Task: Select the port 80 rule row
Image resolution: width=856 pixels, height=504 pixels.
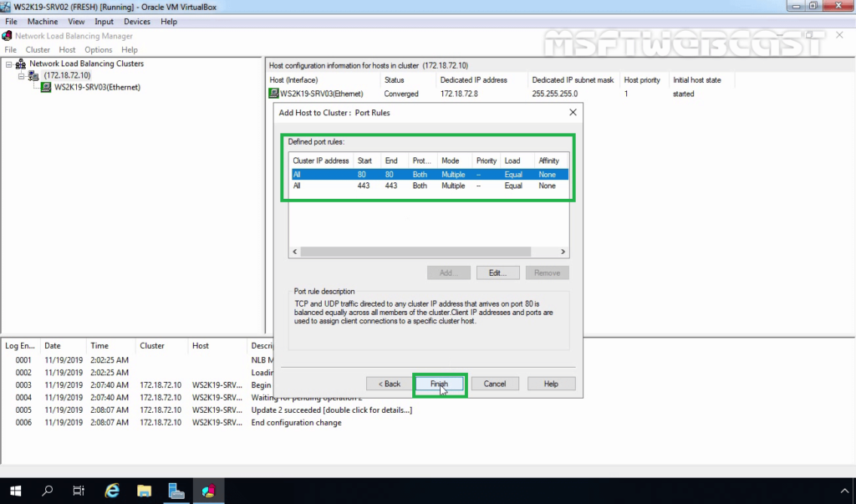Action: [429, 174]
